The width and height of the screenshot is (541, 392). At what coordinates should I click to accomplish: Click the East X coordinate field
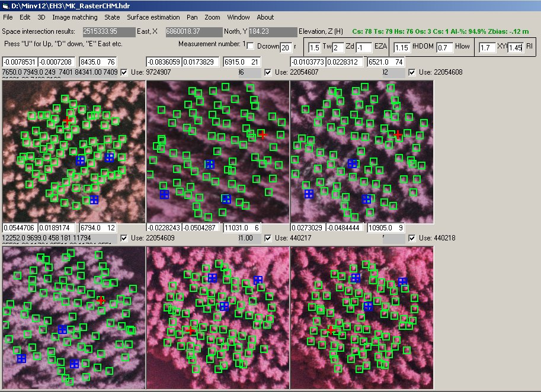[108, 31]
